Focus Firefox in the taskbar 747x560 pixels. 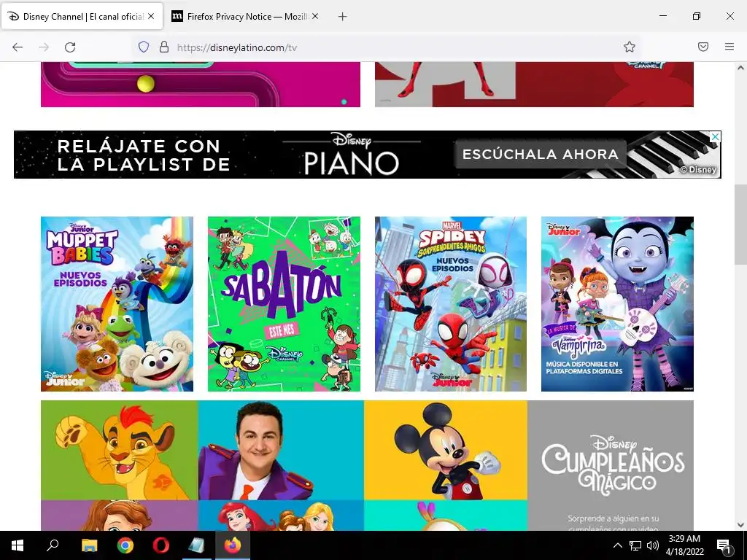pos(233,545)
